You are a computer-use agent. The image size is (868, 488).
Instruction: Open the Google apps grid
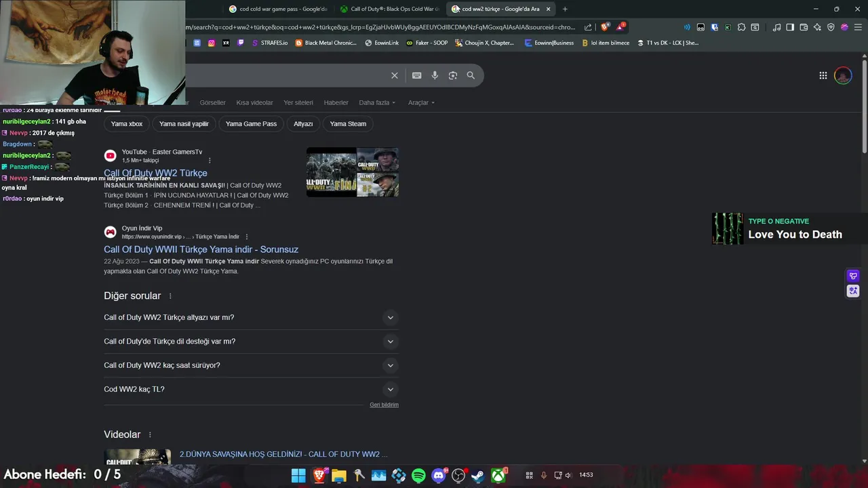coord(823,75)
